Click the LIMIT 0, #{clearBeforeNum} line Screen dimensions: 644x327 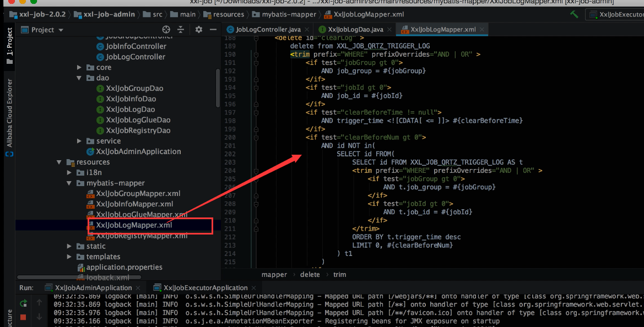tap(403, 246)
